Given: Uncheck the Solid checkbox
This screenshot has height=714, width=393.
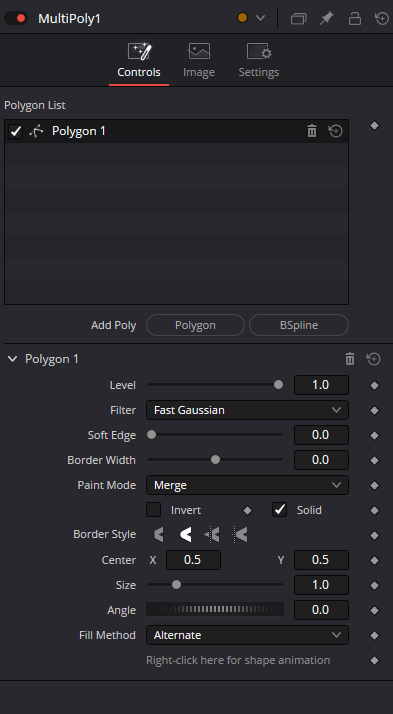Looking at the screenshot, I should [279, 510].
